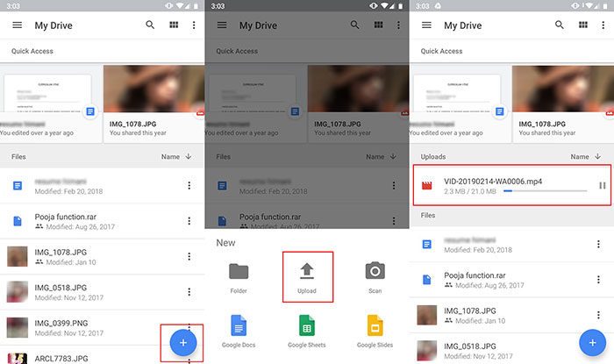
Task: Tap the blue plus button in the first screenshot
Action: (182, 342)
